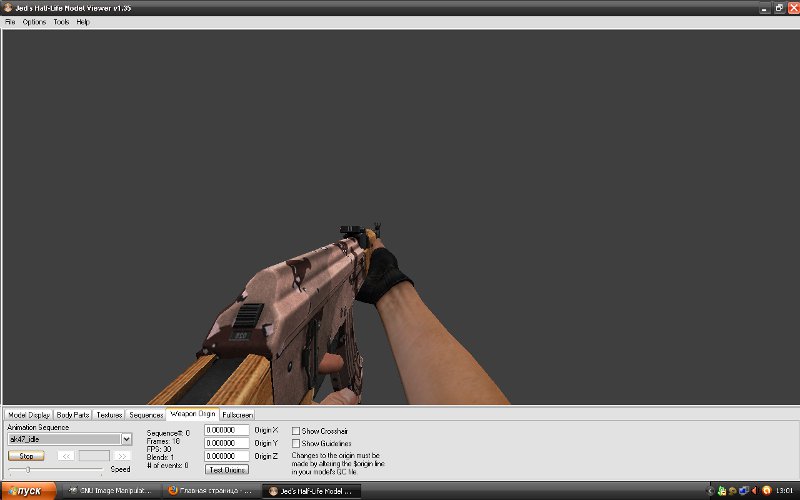
Task: Click the olive-yellow tray icon
Action: click(x=733, y=491)
